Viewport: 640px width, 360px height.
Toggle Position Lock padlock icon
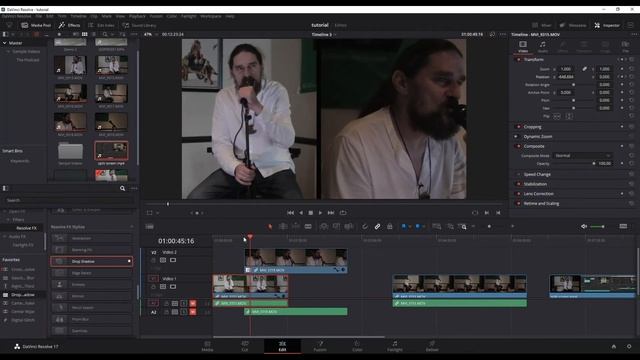tap(390, 227)
